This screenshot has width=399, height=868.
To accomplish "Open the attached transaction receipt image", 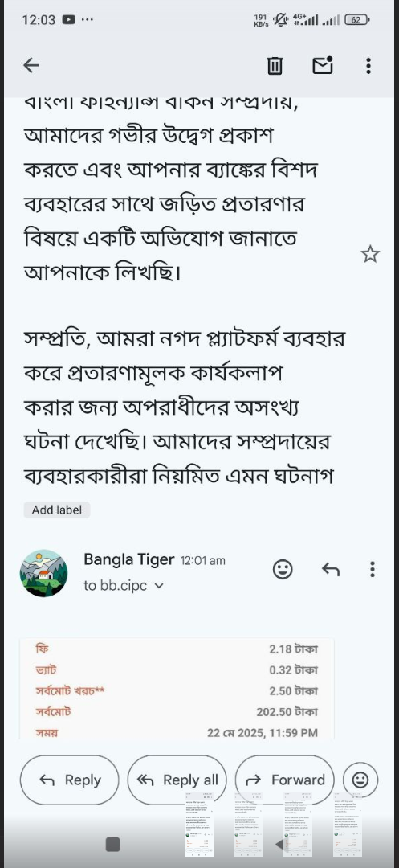I will coord(177,689).
